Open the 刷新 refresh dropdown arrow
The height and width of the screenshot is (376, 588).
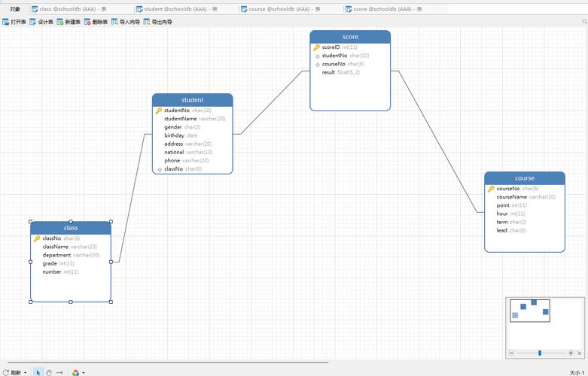(x=26, y=372)
